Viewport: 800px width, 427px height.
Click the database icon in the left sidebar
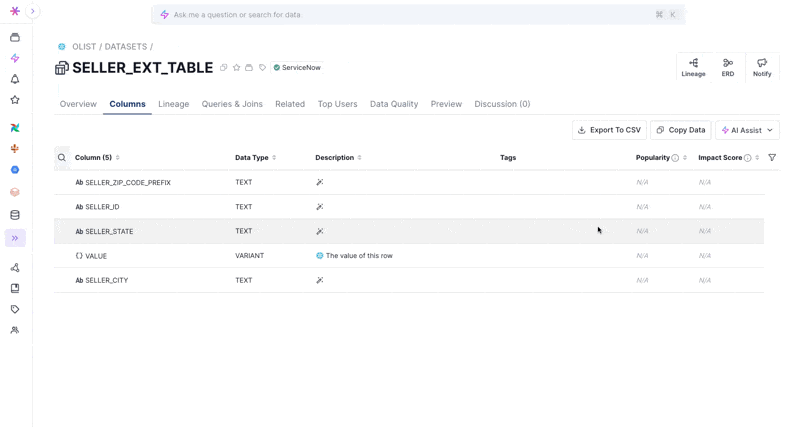15,215
